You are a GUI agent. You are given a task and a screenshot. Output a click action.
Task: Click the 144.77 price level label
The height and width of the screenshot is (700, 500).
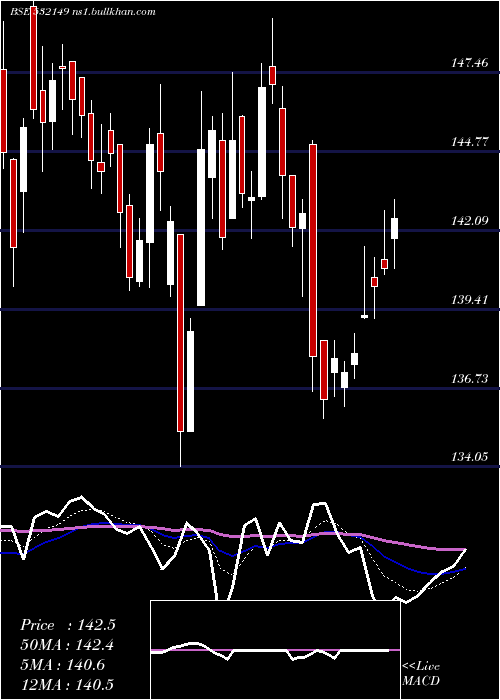click(470, 142)
